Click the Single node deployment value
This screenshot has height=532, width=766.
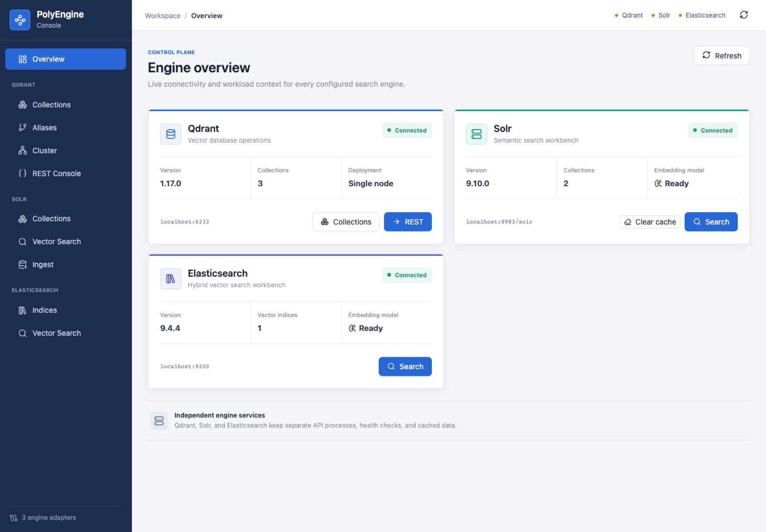371,183
